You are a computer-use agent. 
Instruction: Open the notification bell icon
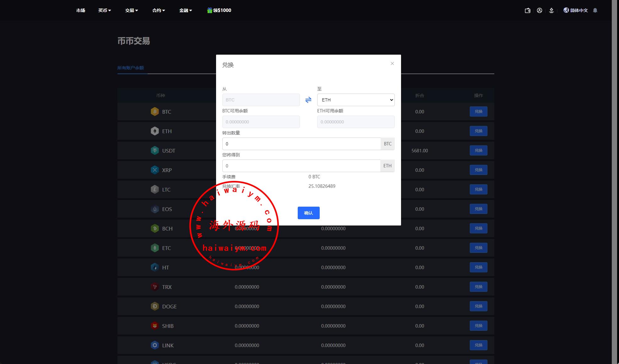coord(595,10)
